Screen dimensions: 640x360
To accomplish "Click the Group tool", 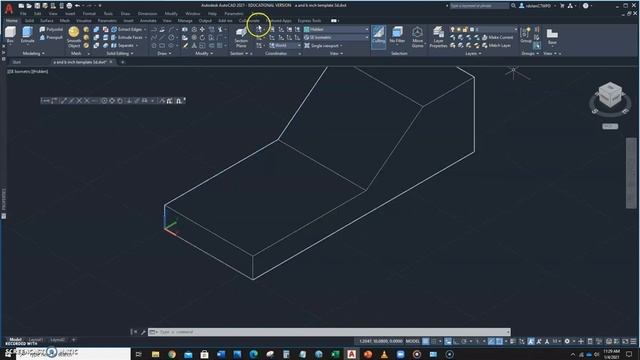I will 526,35.
